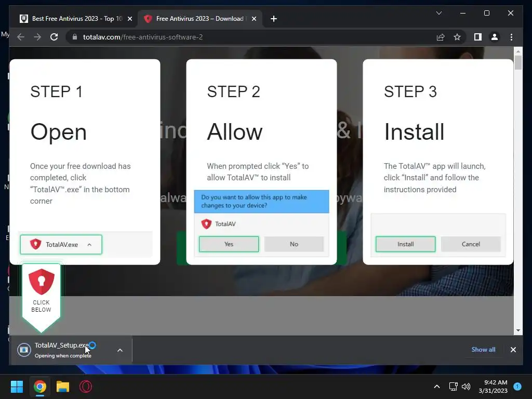Open the Windows Start menu
Screen dimensions: 532x399
(x=17, y=387)
